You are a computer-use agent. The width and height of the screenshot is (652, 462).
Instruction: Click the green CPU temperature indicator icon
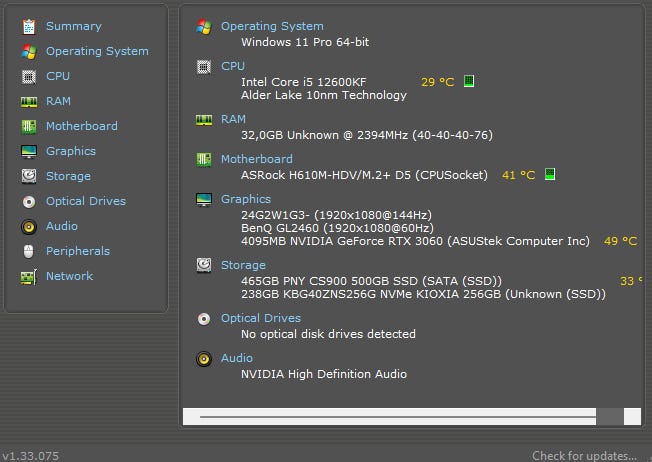[x=469, y=81]
